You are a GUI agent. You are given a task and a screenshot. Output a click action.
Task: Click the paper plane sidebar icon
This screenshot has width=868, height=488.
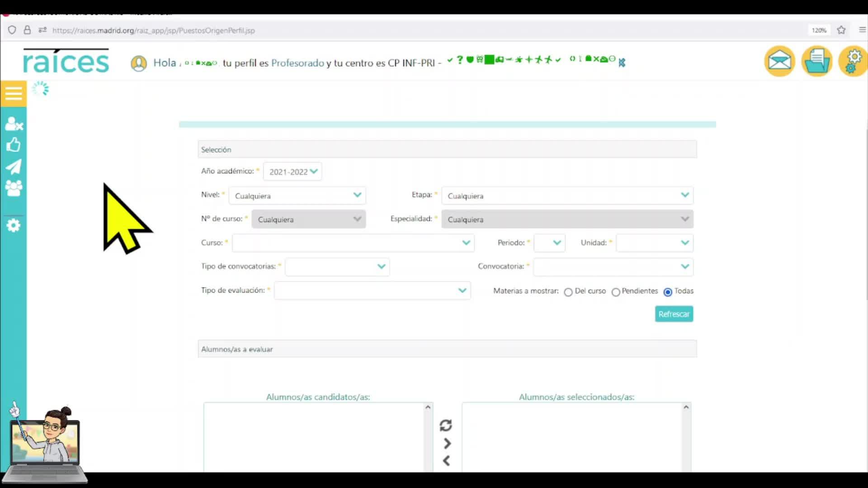[14, 166]
